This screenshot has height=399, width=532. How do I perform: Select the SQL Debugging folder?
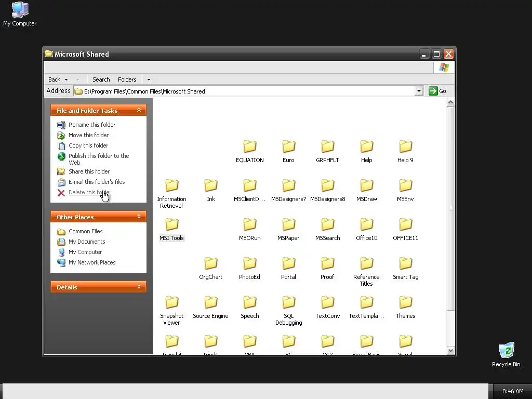pos(289,311)
